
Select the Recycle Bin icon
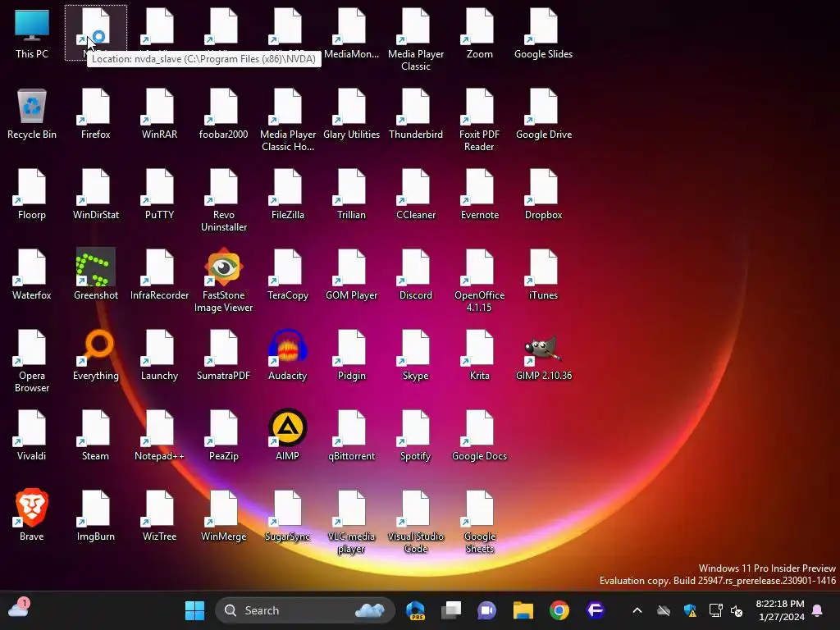coord(32,114)
